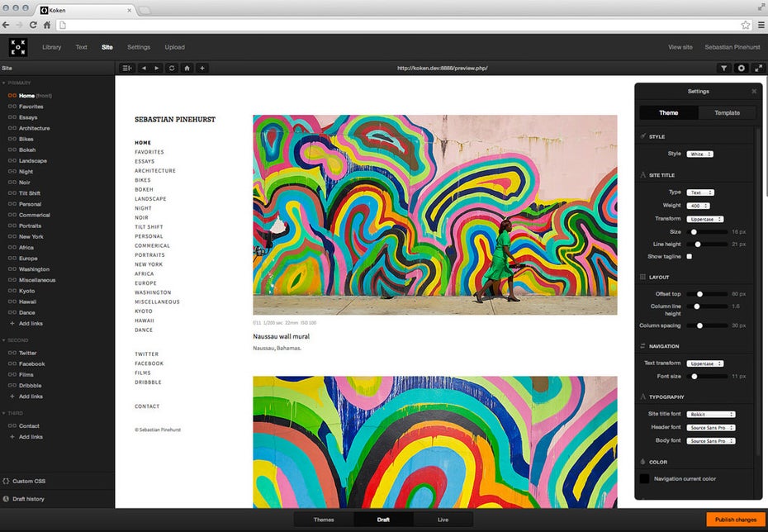Click the link icon beside Architecture

coord(12,128)
